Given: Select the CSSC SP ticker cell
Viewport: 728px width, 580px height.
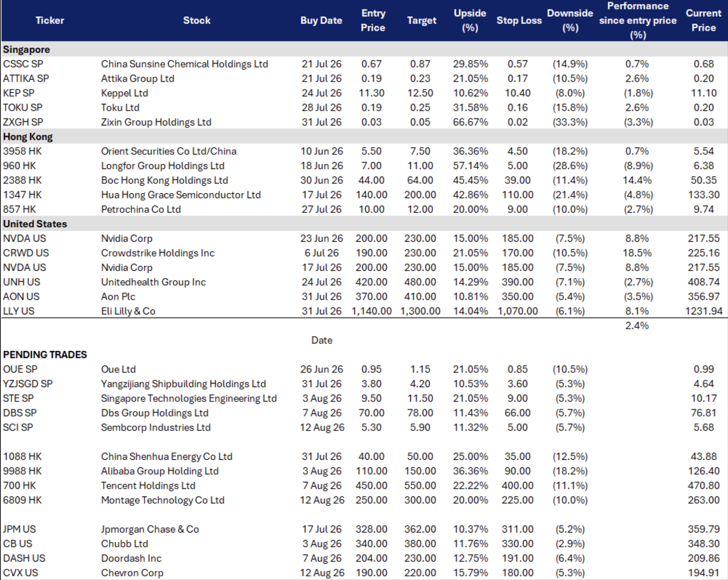Looking at the screenshot, I should pos(23,64).
